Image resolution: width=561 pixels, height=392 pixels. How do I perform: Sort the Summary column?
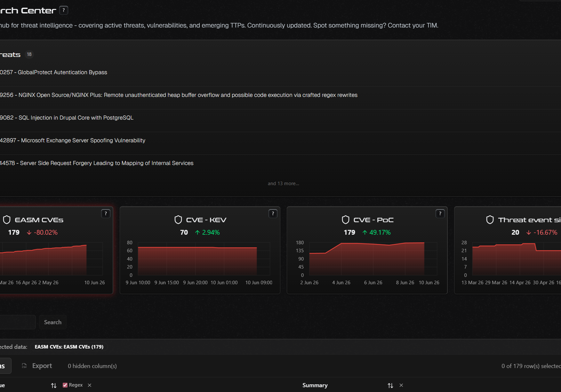pyautogui.click(x=390, y=386)
